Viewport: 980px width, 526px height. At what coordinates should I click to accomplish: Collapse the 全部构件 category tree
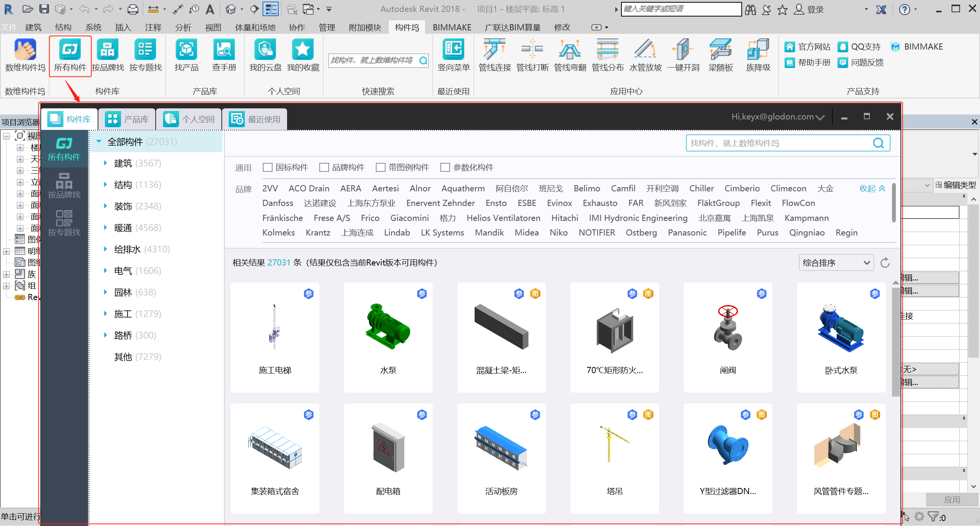click(x=99, y=141)
